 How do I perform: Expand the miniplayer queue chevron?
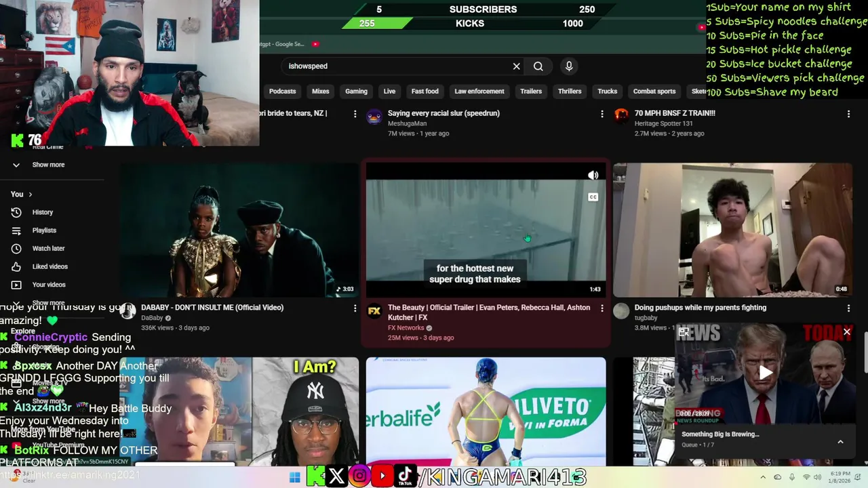(x=840, y=442)
